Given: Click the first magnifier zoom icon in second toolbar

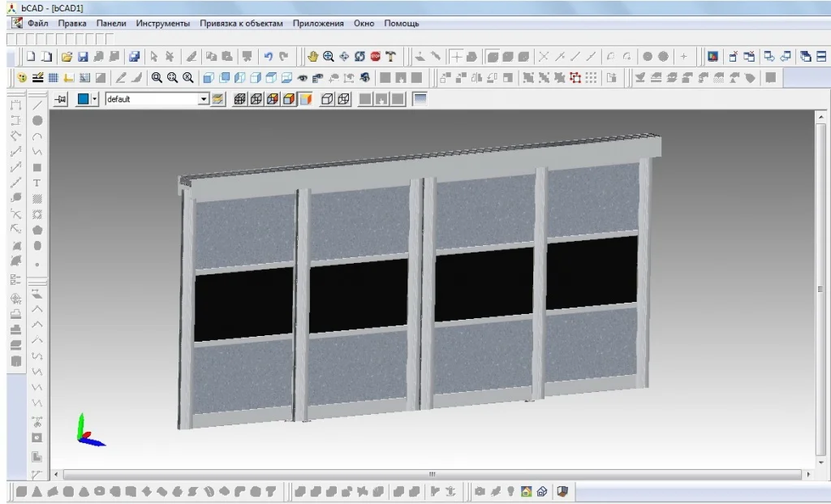Looking at the screenshot, I should pyautogui.click(x=157, y=78).
